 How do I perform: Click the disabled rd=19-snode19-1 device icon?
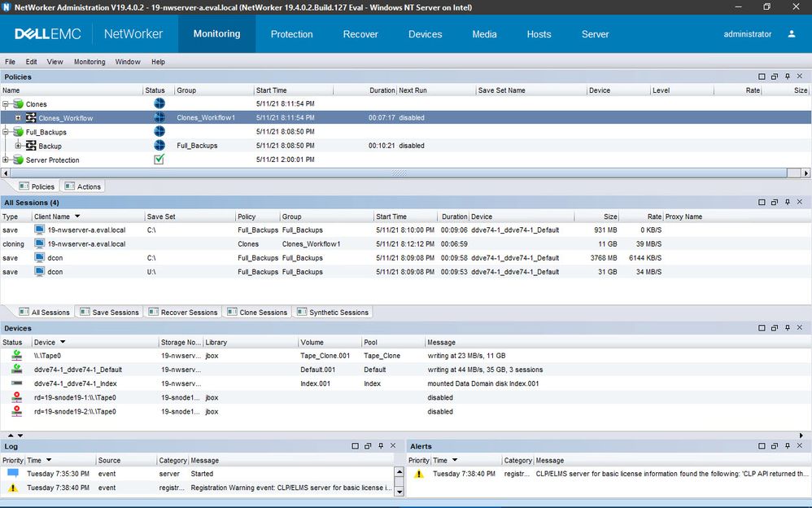pos(17,397)
